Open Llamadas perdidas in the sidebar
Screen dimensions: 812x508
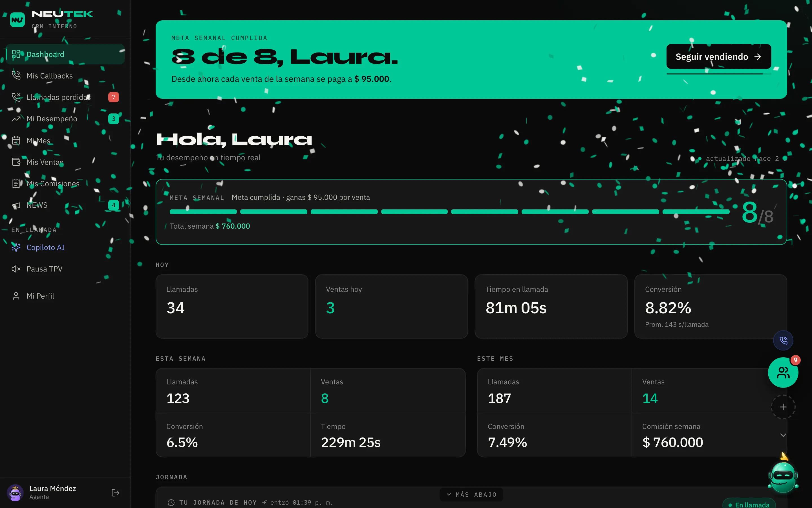coord(65,97)
